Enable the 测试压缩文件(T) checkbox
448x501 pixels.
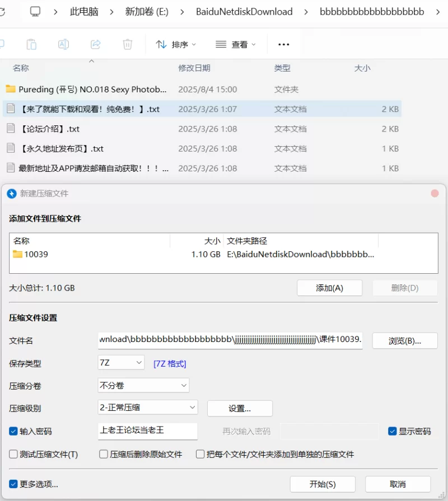(x=13, y=454)
